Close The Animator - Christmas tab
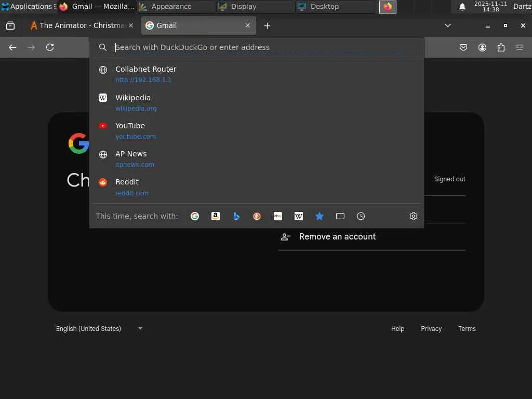 point(131,25)
